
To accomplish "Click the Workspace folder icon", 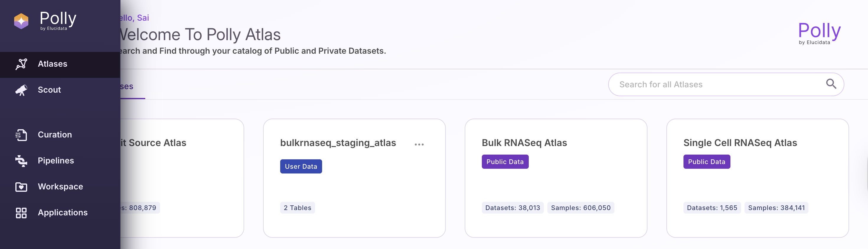I will click(21, 187).
